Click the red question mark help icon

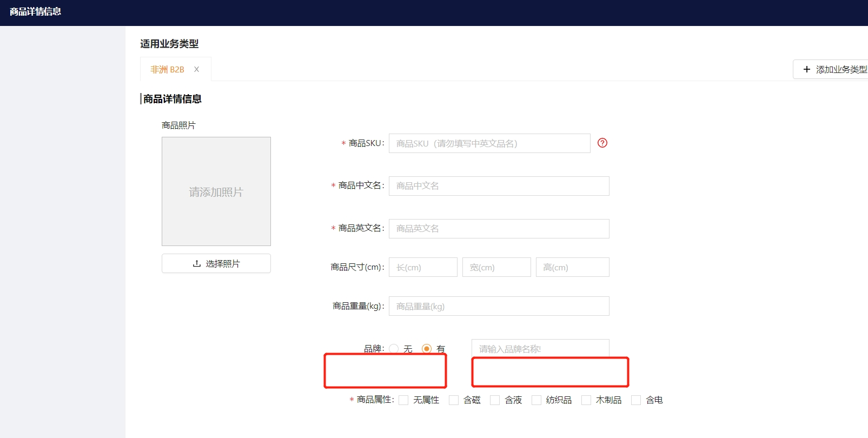(x=602, y=143)
